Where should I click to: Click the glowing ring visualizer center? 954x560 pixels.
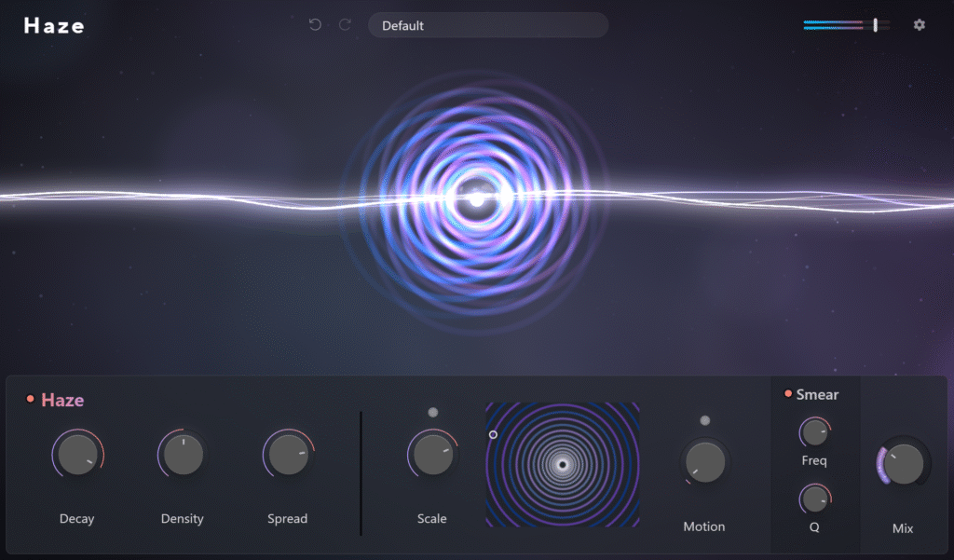[477, 199]
